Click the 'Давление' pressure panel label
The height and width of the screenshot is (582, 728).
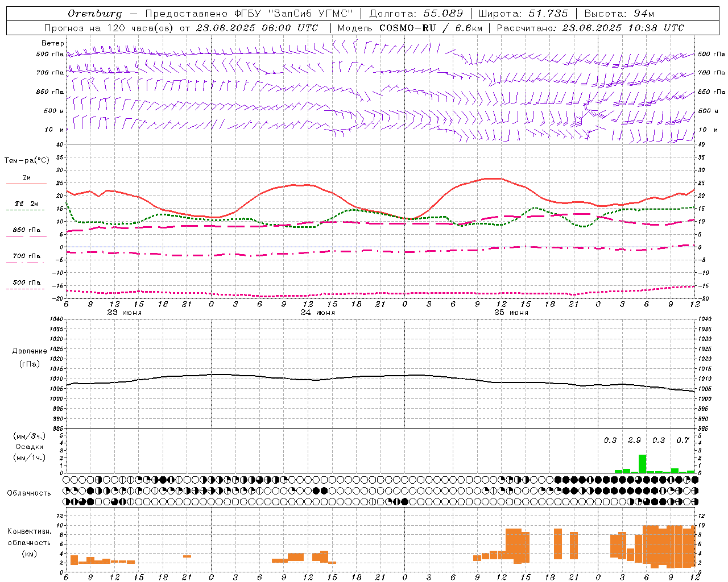tap(30, 351)
